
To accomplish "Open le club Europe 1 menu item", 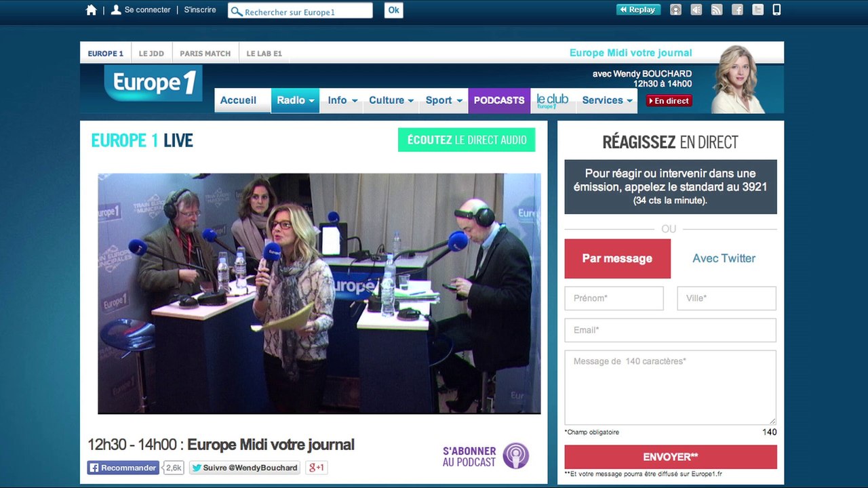I will (x=553, y=100).
